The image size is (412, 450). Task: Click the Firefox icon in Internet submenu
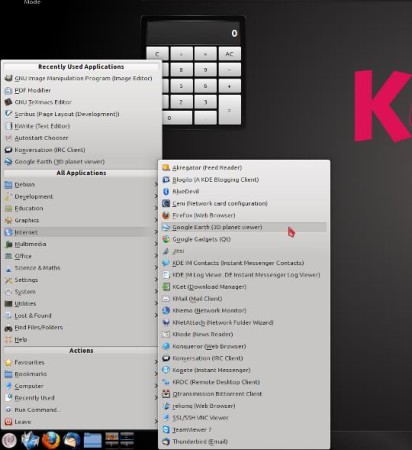(x=166, y=215)
